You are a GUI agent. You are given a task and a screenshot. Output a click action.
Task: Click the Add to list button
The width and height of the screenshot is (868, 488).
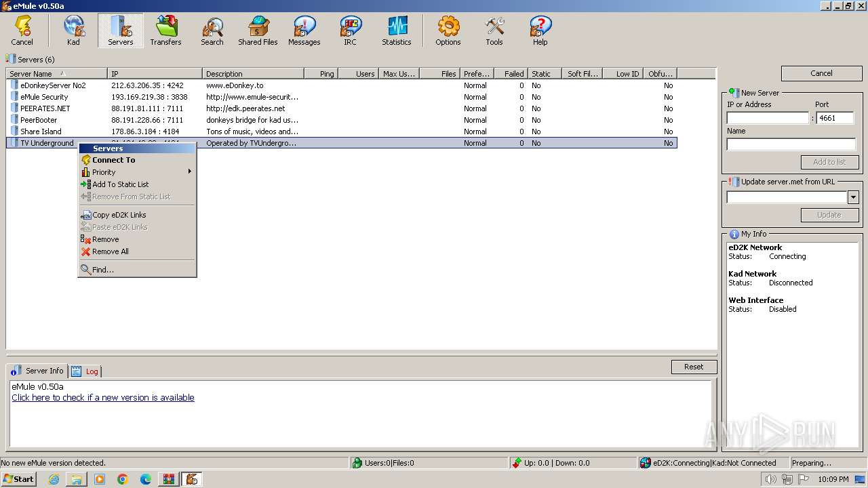829,162
